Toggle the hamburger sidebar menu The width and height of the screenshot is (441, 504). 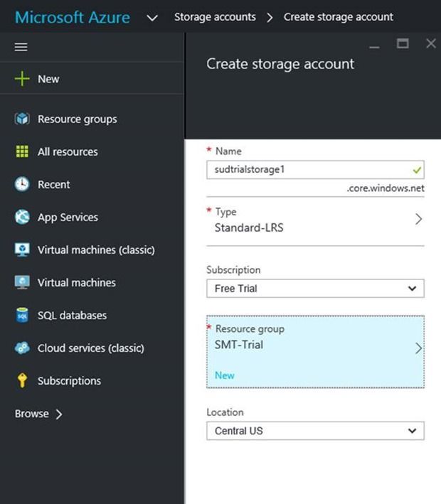pyautogui.click(x=21, y=47)
